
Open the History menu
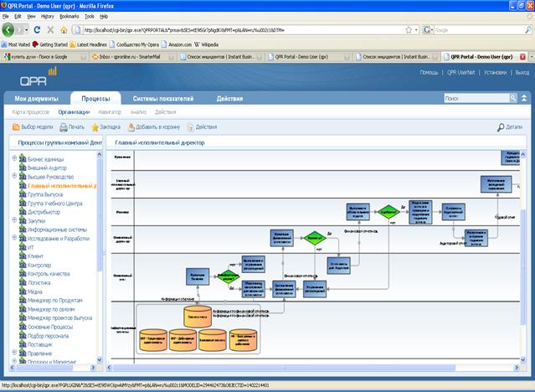pos(48,17)
